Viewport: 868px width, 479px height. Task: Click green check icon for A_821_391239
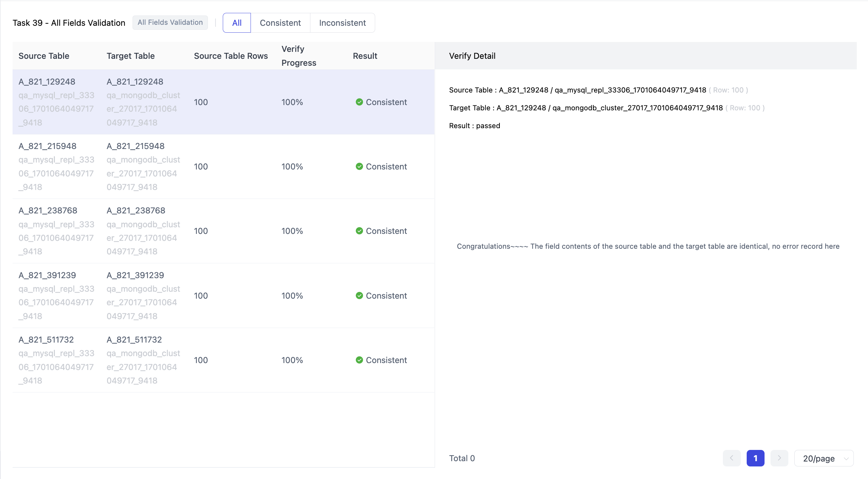coord(359,295)
